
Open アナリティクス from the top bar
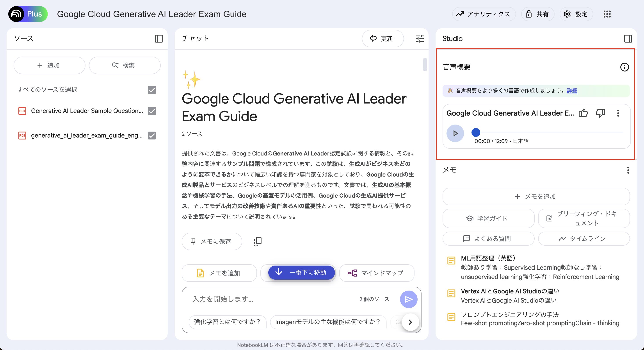(x=484, y=14)
